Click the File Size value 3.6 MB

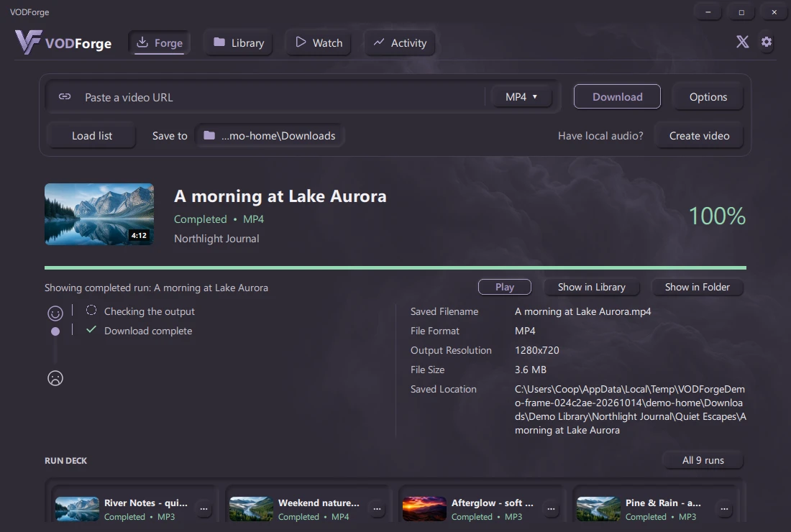(x=530, y=370)
